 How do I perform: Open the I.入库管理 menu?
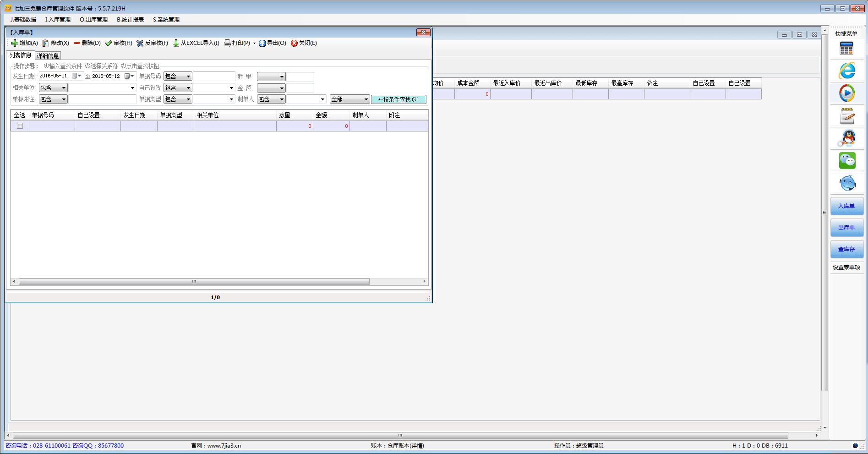pyautogui.click(x=58, y=20)
